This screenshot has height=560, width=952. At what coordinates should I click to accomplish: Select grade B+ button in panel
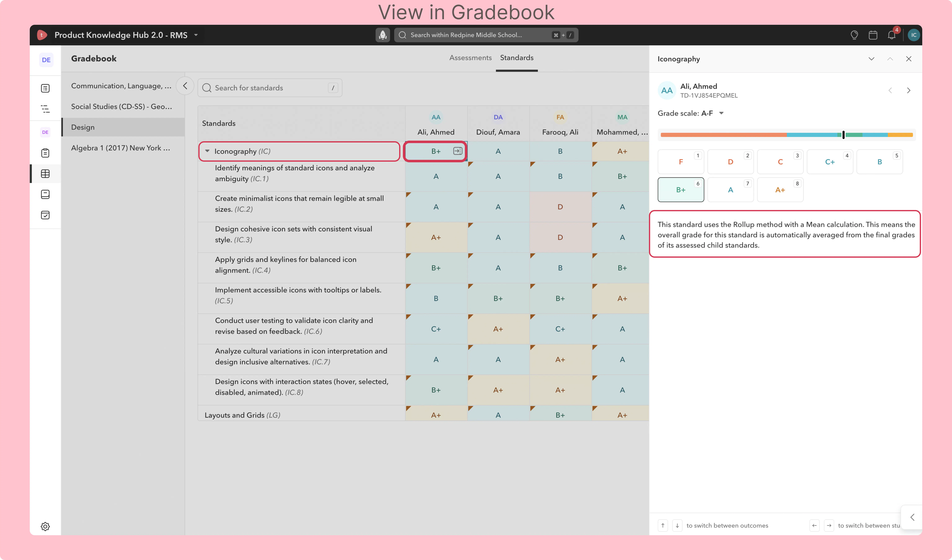tap(681, 190)
